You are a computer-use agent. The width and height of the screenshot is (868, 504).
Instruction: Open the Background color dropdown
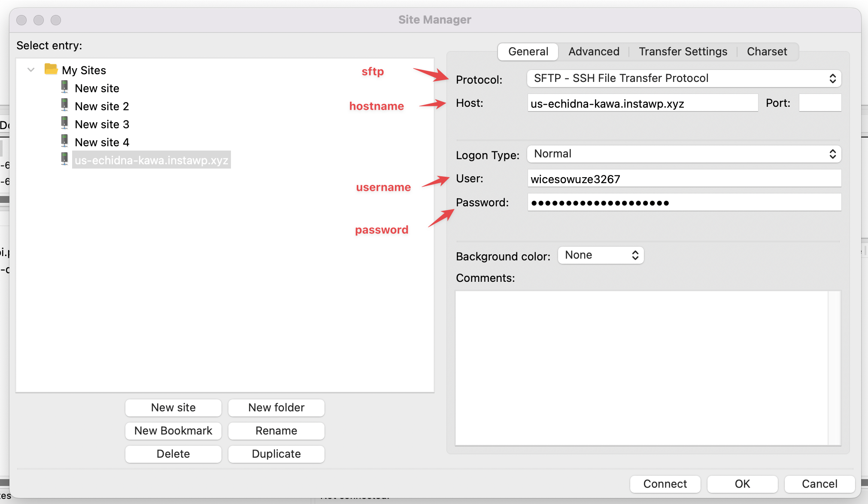[x=601, y=255]
